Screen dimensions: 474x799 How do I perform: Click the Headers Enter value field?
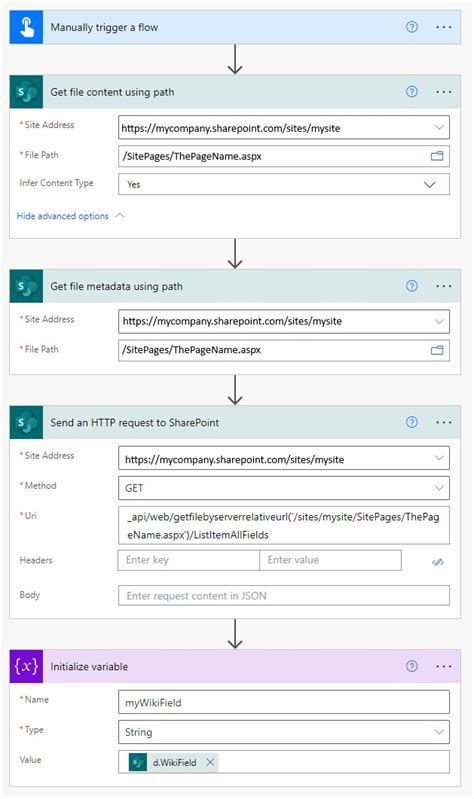tap(330, 560)
